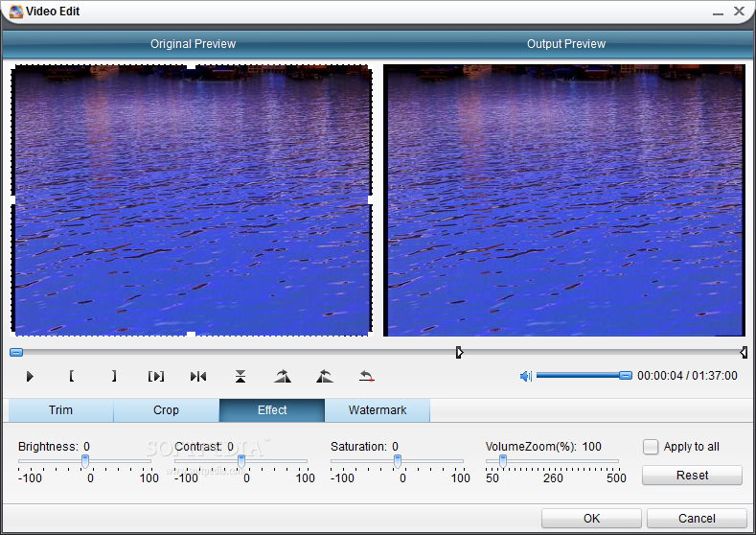
Task: Rotate video counterclockwise icon
Action: pyautogui.click(x=325, y=376)
